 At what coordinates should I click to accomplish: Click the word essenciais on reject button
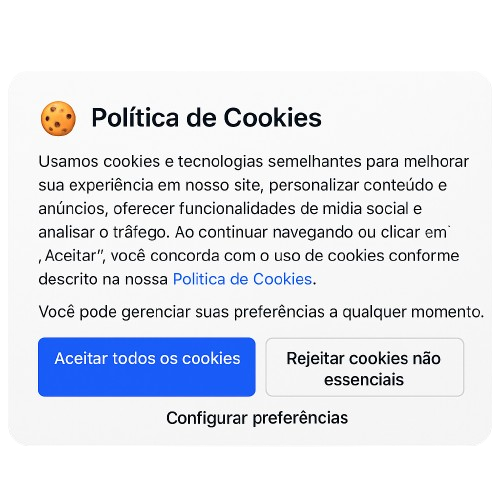pos(364,380)
